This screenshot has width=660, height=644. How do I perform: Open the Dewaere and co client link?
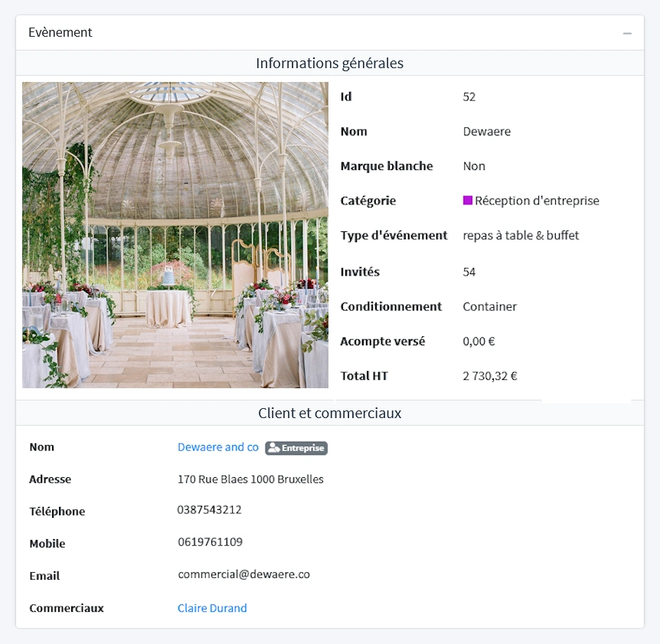pyautogui.click(x=218, y=447)
